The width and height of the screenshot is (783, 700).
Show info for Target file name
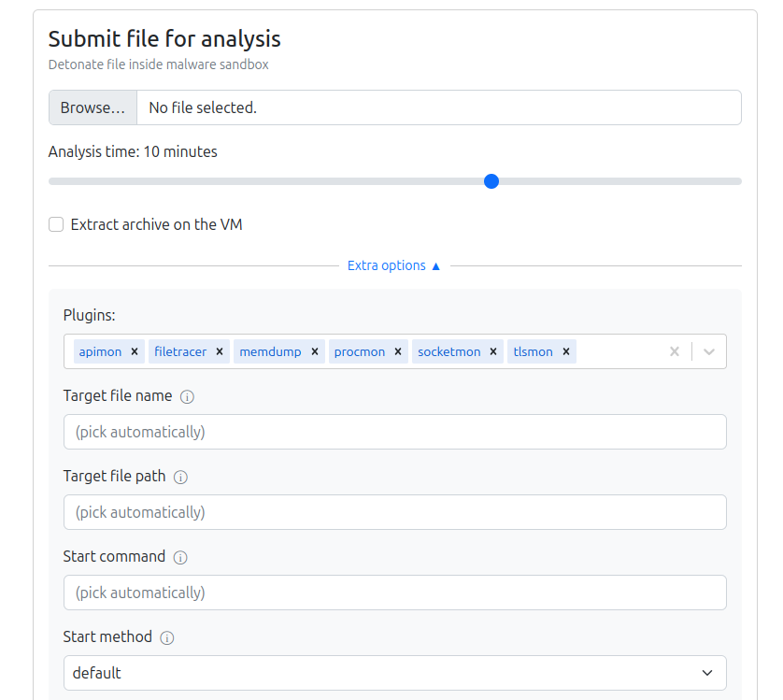point(187,396)
